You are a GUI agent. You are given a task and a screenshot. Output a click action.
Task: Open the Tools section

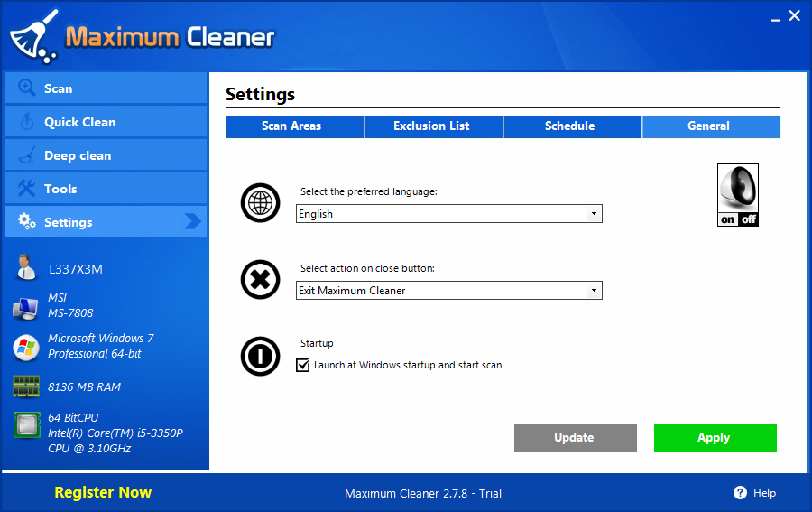(106, 188)
